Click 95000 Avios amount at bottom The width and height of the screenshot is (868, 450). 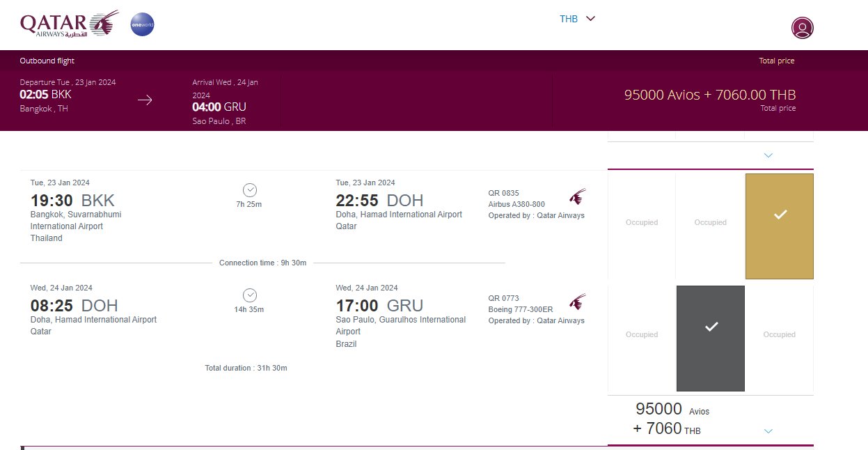point(673,410)
